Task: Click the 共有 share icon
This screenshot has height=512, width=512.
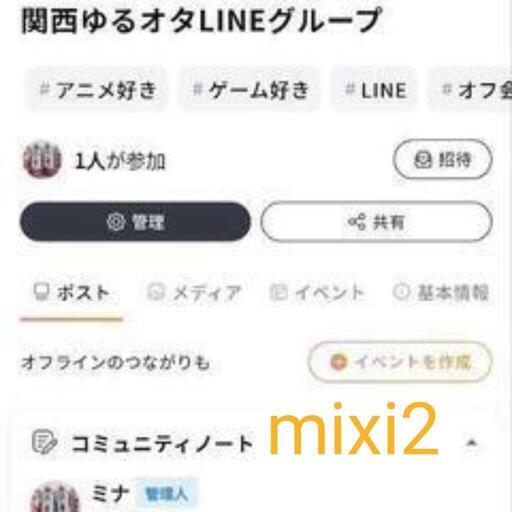Action: [356, 222]
